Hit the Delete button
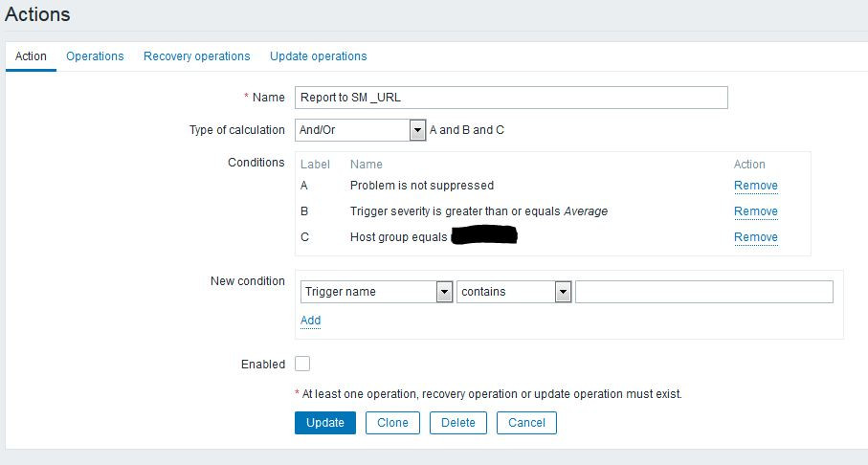Image resolution: width=868 pixels, height=465 pixels. point(457,423)
